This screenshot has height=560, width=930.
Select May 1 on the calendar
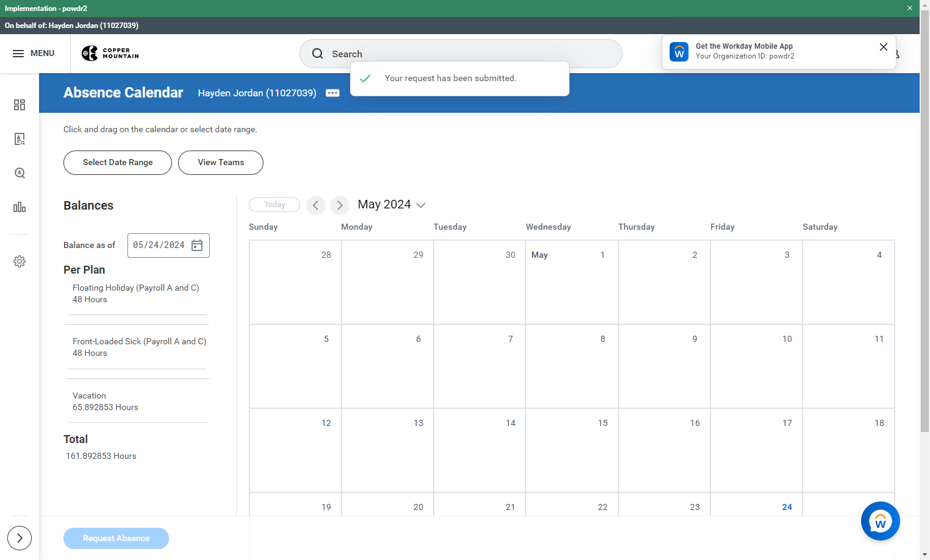point(572,282)
